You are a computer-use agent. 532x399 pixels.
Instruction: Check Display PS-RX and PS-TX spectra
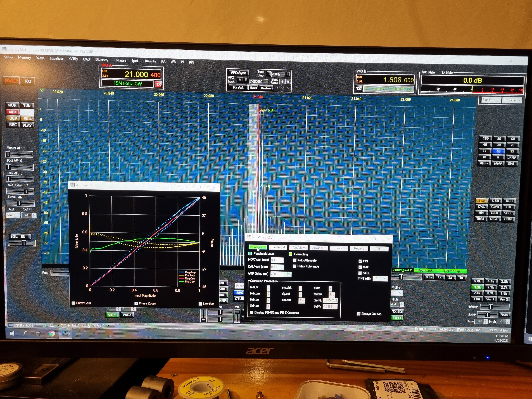252,312
